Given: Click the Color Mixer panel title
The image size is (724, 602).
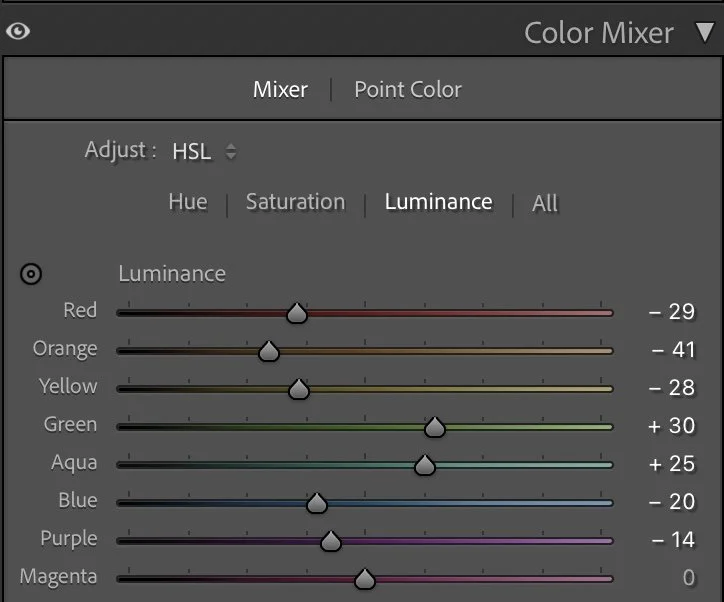Looking at the screenshot, I should (x=599, y=33).
